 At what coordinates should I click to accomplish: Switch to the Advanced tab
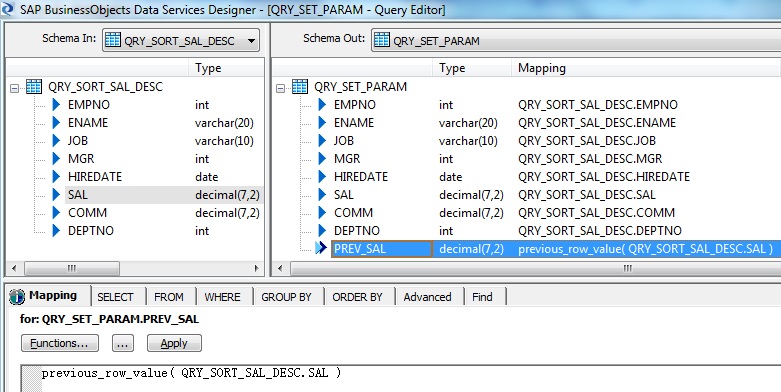[x=427, y=297]
